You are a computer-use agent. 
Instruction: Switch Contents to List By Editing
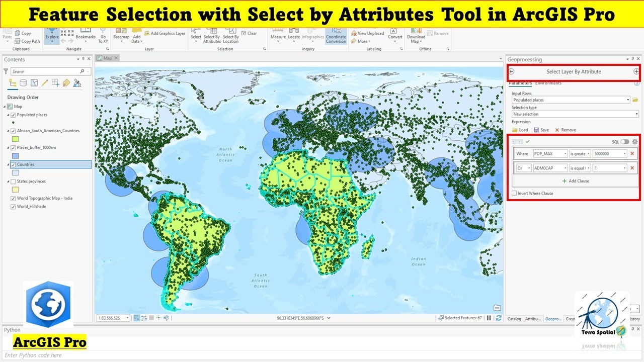[x=45, y=83]
